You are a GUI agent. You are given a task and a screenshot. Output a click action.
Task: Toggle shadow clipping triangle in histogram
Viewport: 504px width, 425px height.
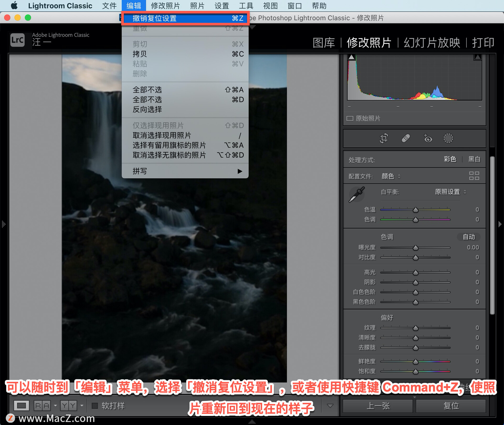tap(351, 57)
